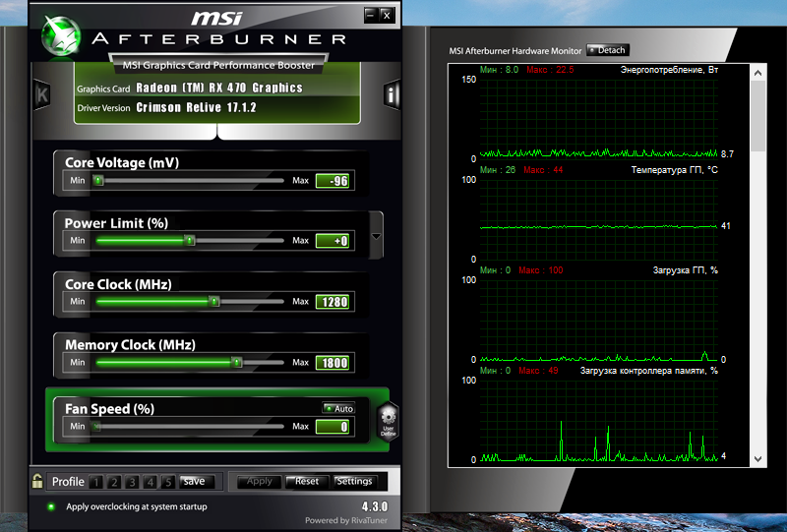Click the Fan Speed slider handle

coord(96,426)
